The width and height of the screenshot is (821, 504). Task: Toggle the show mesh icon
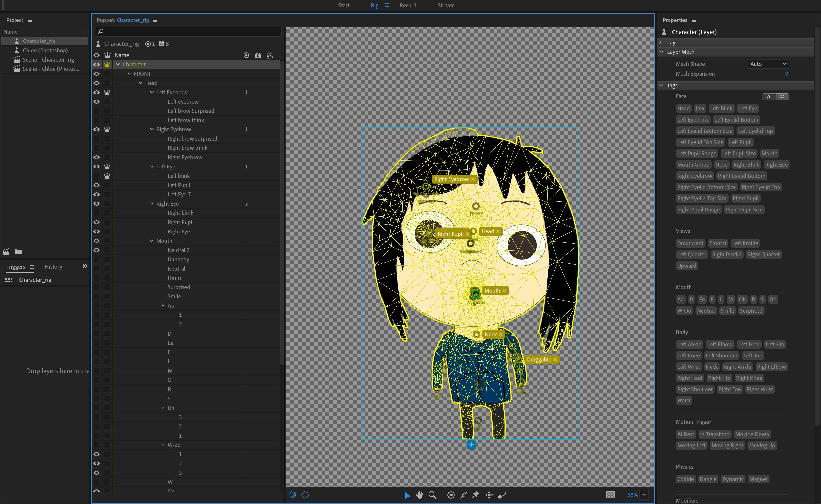[x=292, y=495]
